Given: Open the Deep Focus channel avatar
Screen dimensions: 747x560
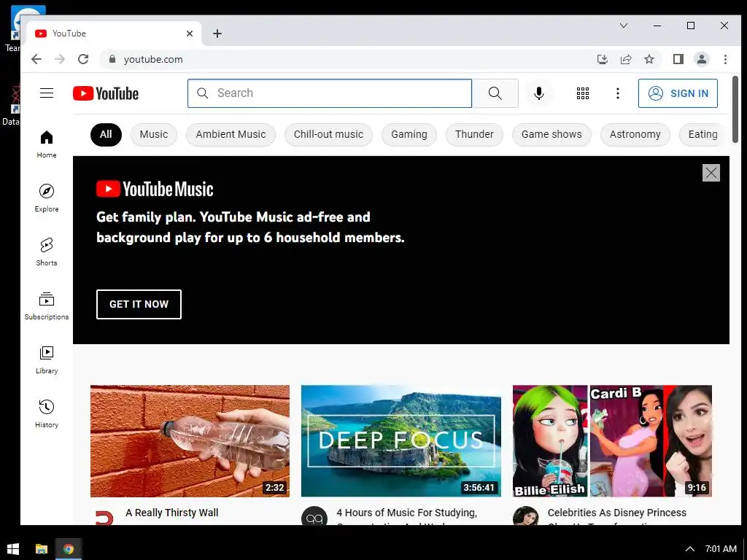Looking at the screenshot, I should 314,516.
